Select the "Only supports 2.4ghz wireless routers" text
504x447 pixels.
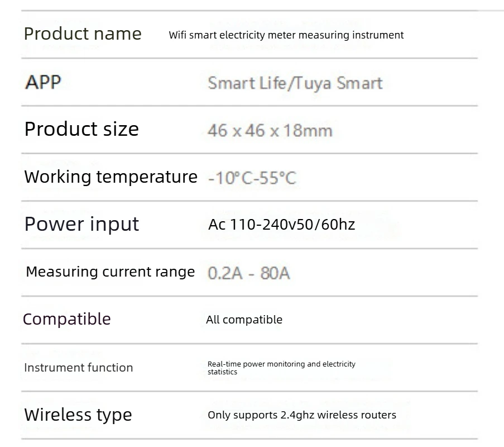pyautogui.click(x=301, y=415)
